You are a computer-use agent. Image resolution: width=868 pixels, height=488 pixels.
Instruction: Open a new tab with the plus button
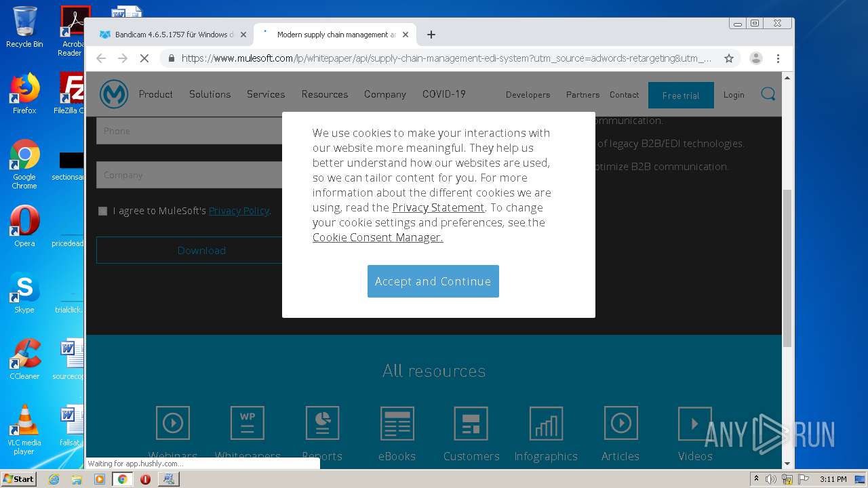(x=431, y=35)
